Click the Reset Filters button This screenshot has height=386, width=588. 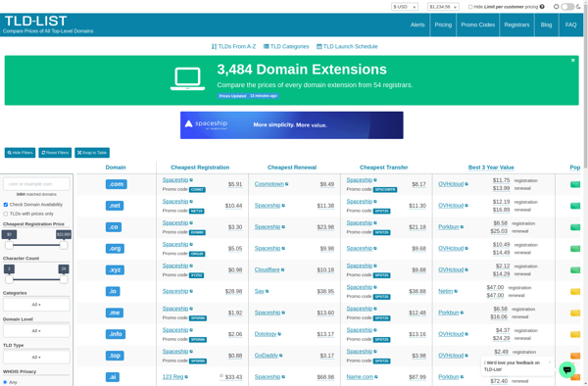coord(55,153)
